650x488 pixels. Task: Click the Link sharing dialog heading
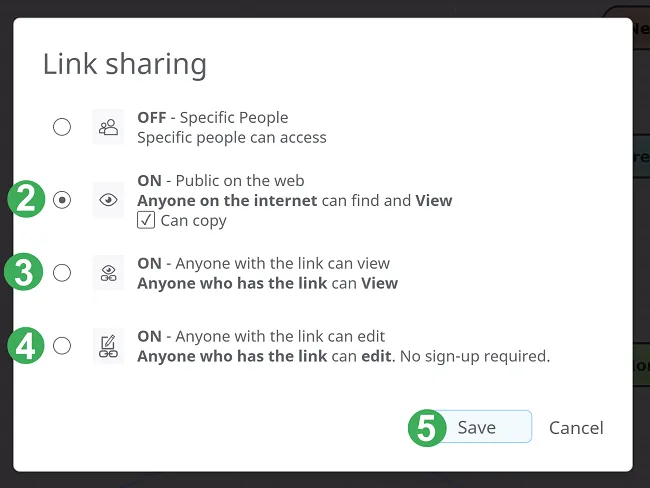[125, 64]
